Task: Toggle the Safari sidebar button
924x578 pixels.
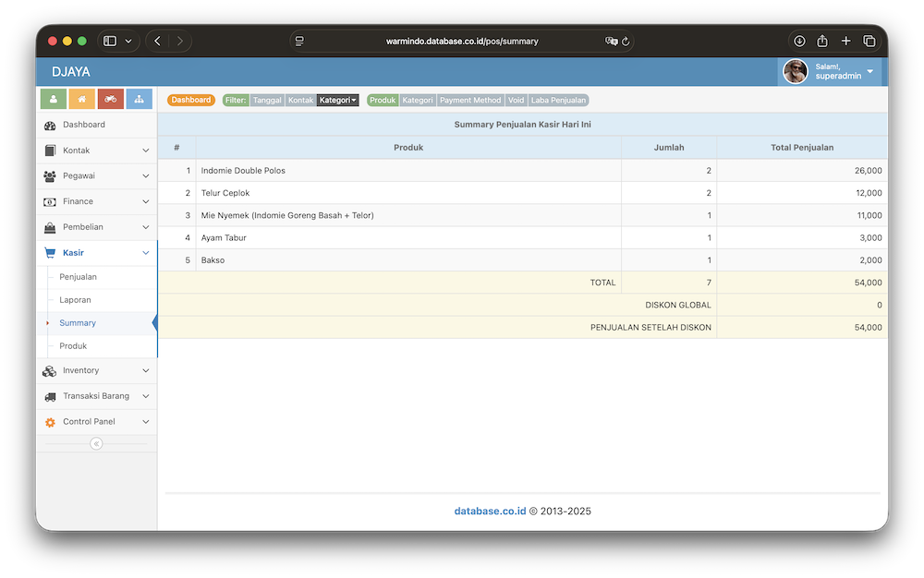Action: click(110, 41)
